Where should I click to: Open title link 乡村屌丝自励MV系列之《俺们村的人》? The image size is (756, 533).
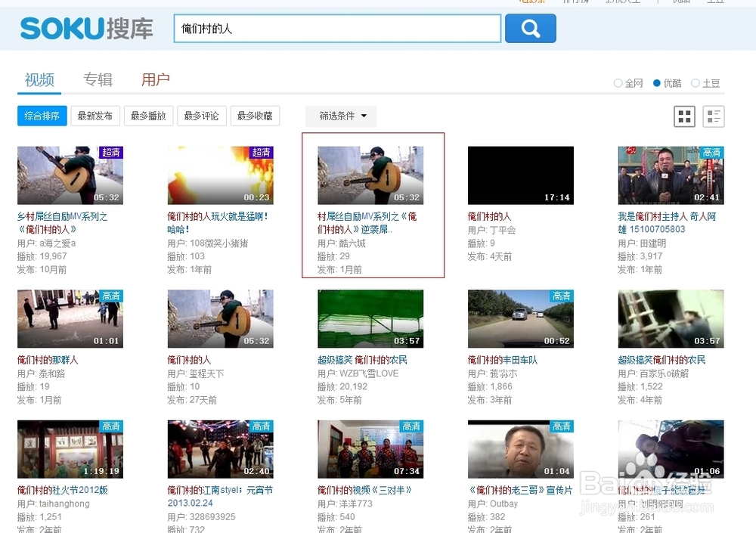[63, 223]
